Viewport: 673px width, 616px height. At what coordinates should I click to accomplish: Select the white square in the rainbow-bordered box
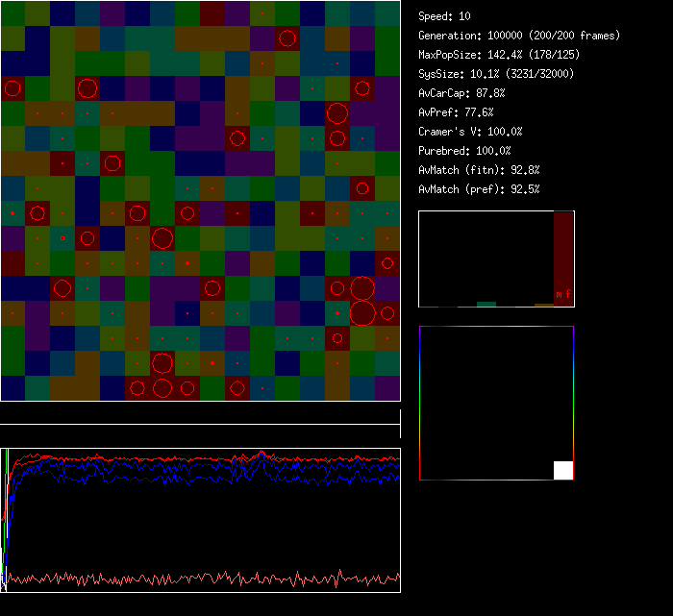point(563,470)
